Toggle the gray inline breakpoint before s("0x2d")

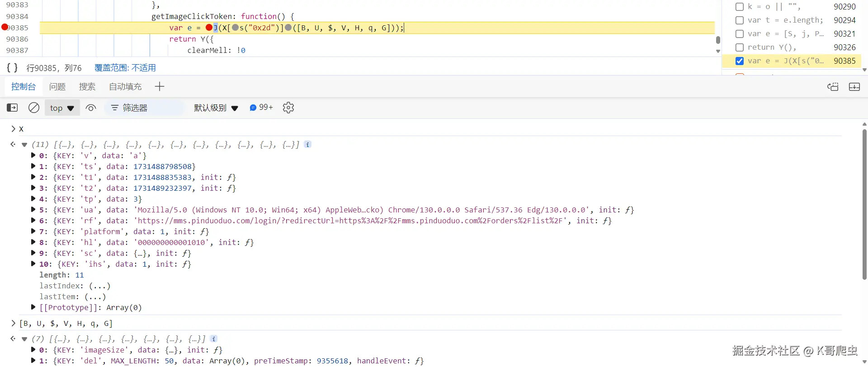click(x=235, y=28)
